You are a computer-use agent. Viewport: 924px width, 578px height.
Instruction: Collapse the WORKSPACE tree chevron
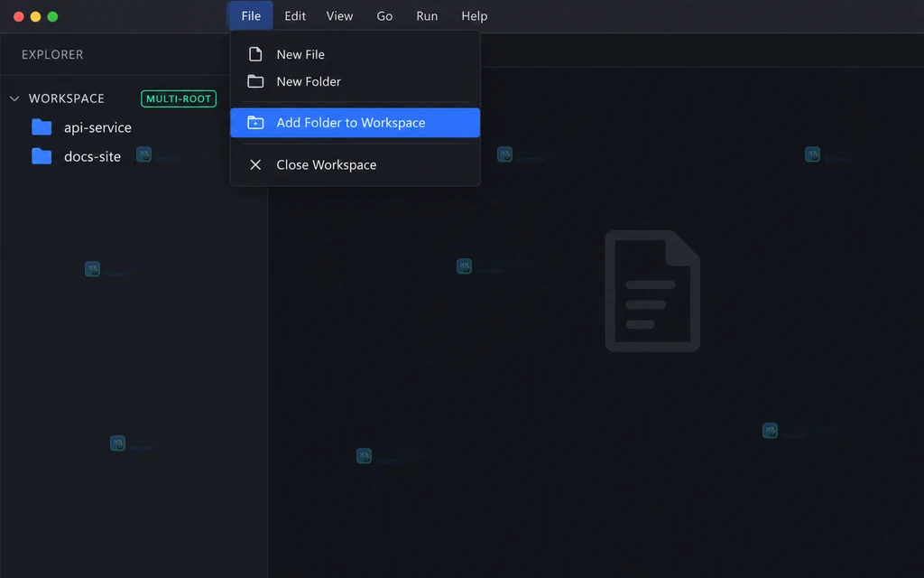14,98
